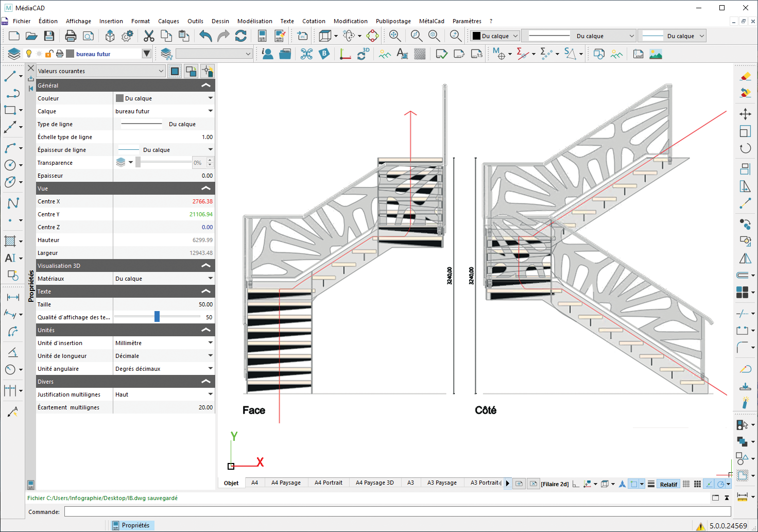Toggle the Relatif coordinate mode
Screen dimensions: 758x532
point(668,484)
